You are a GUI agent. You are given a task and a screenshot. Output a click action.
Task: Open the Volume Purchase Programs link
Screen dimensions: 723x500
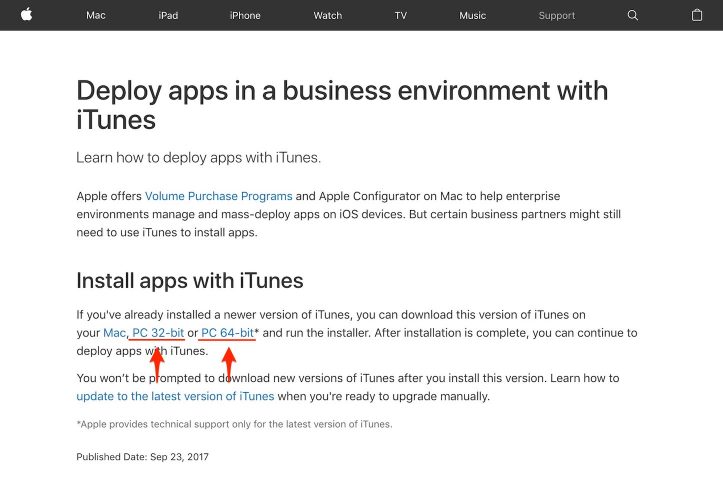tap(219, 196)
